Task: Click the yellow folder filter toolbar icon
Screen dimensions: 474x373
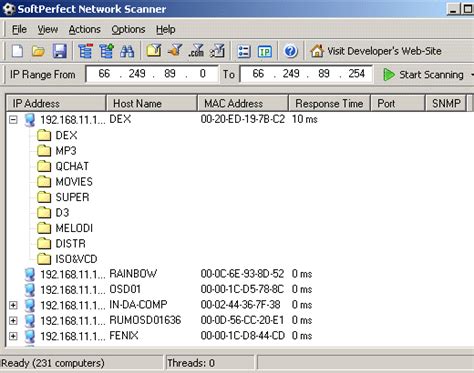Action: tap(154, 51)
